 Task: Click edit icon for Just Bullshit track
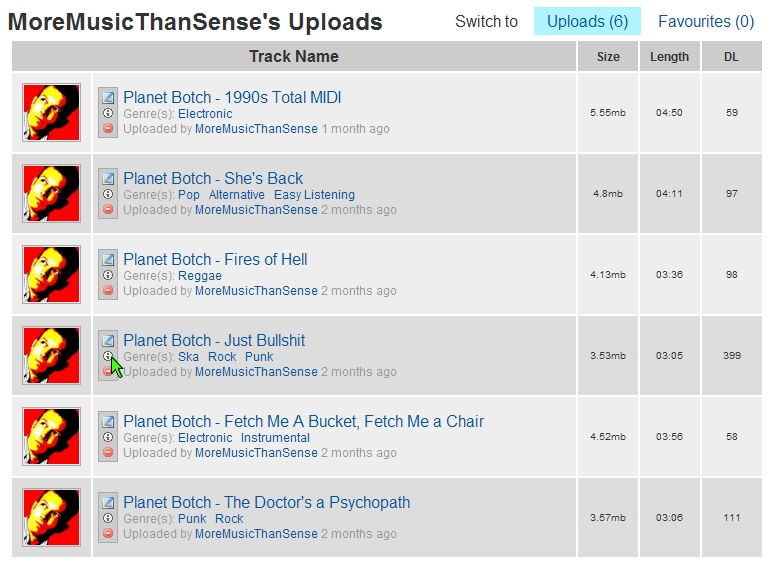[x=108, y=340]
